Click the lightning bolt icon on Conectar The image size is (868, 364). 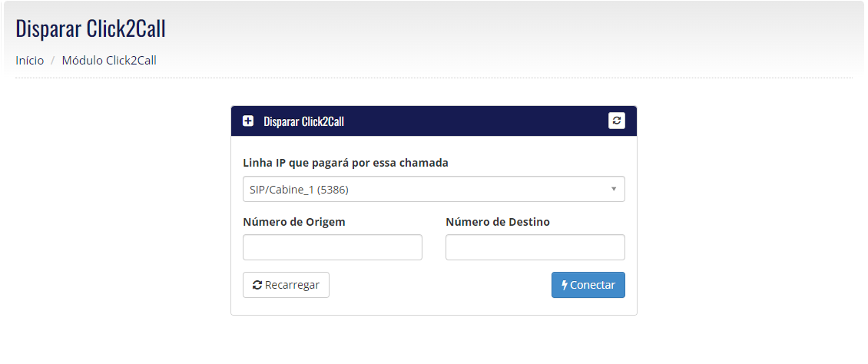point(565,285)
